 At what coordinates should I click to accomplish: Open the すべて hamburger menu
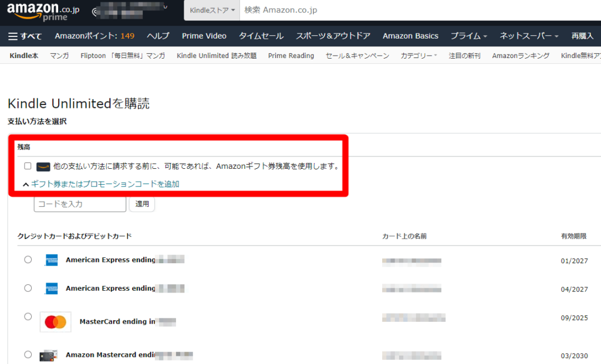(25, 36)
